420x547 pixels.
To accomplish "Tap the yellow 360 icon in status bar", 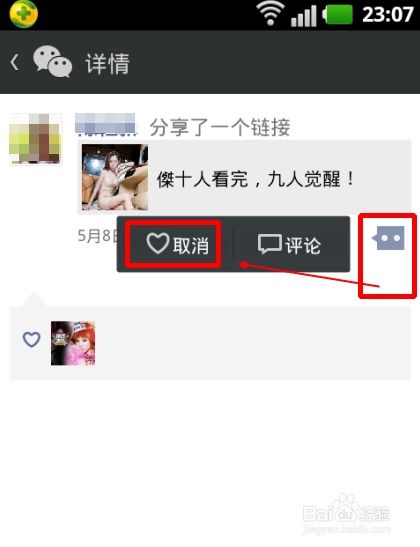I will pos(24,14).
